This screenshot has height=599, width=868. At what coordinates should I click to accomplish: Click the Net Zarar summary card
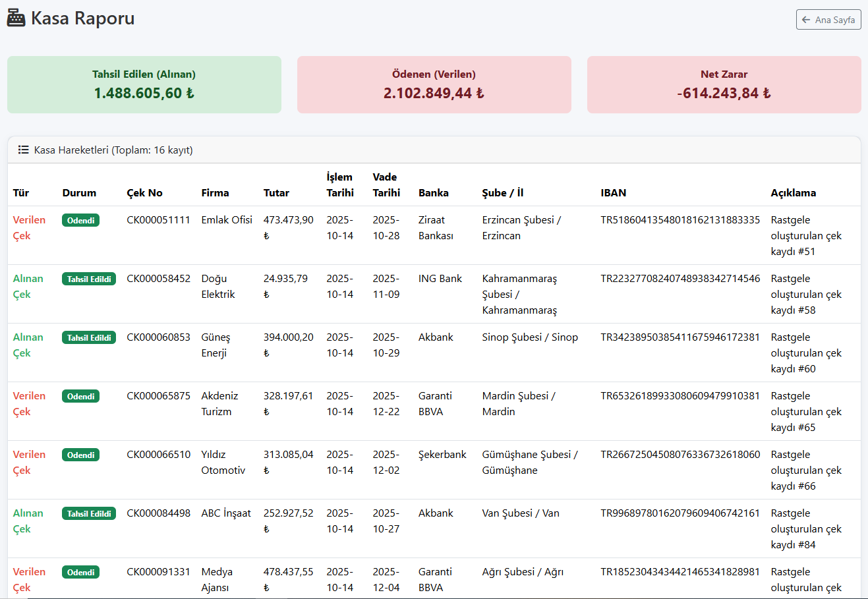point(724,84)
